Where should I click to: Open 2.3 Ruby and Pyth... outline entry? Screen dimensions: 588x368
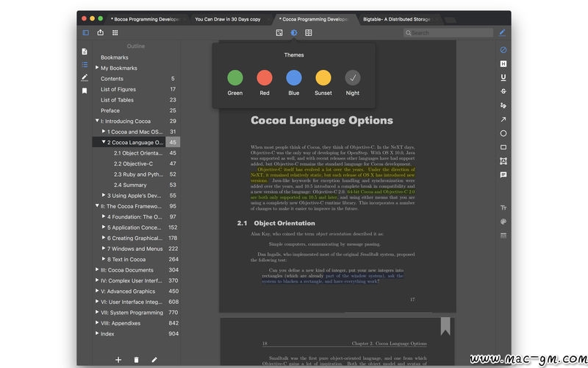tap(137, 174)
